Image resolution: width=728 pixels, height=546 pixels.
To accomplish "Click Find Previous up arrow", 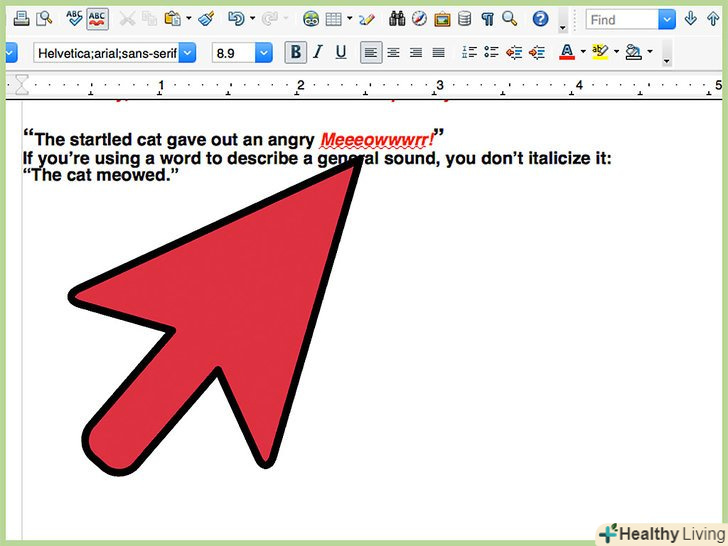I will point(713,19).
